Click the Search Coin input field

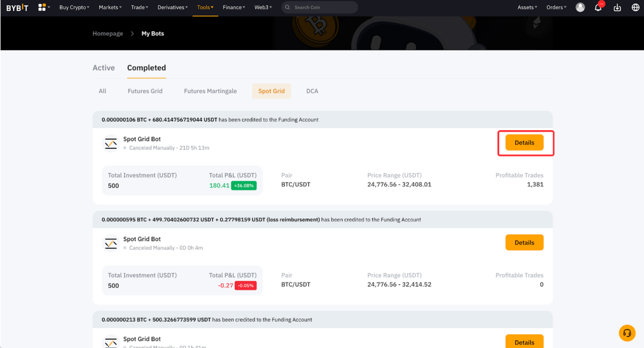click(323, 7)
